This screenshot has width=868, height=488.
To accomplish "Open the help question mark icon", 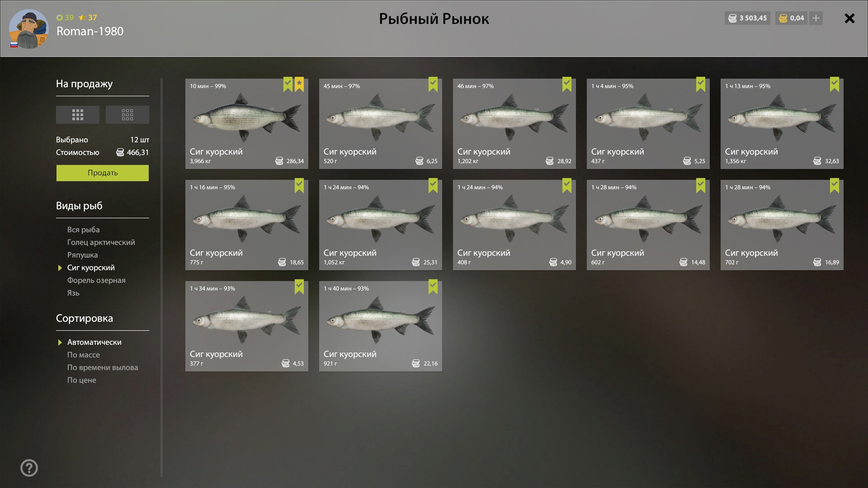I will pos(29,468).
